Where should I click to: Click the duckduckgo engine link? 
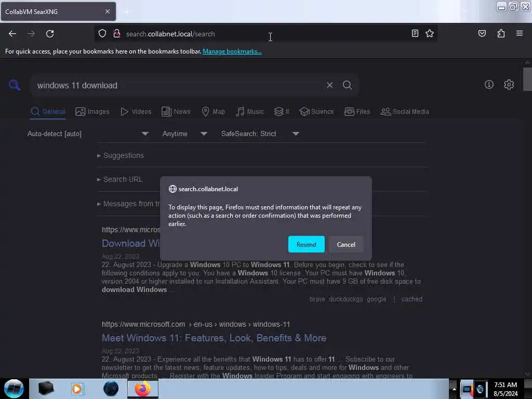pyautogui.click(x=345, y=299)
